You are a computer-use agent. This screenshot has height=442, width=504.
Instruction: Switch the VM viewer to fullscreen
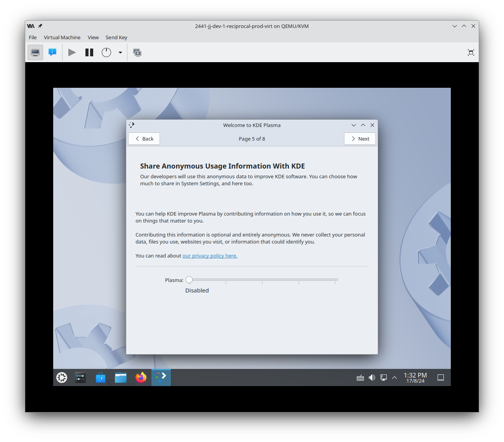(x=471, y=52)
